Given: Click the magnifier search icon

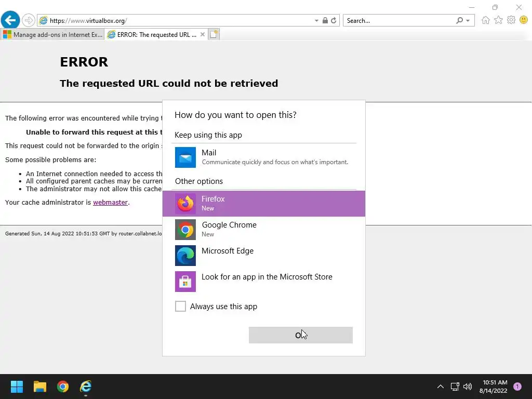Looking at the screenshot, I should coord(459,20).
